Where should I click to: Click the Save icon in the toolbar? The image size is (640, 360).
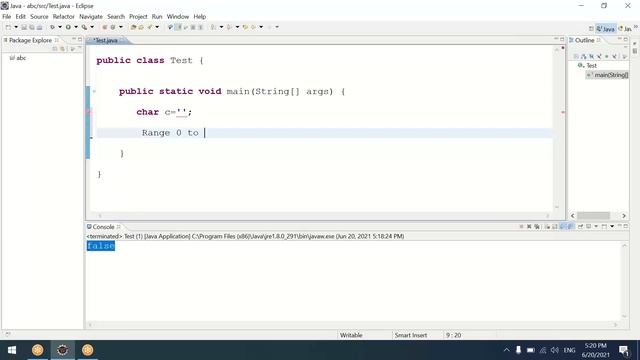(24, 27)
